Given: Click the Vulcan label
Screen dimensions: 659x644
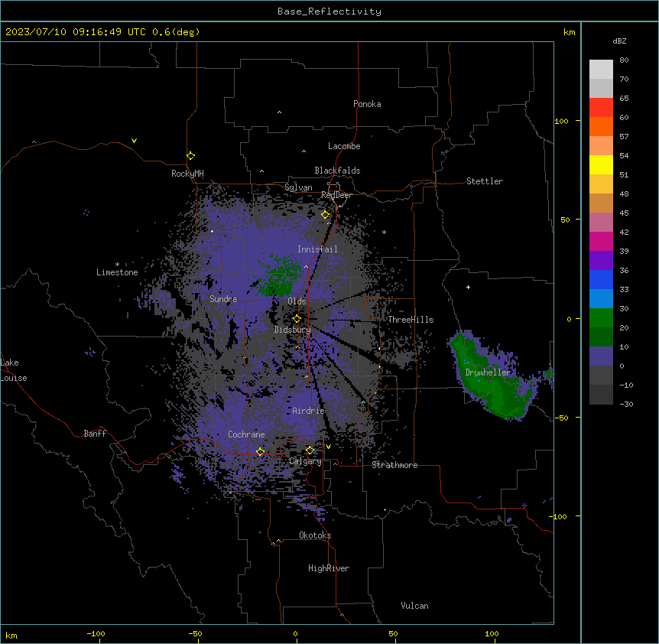Looking at the screenshot, I should point(415,606).
